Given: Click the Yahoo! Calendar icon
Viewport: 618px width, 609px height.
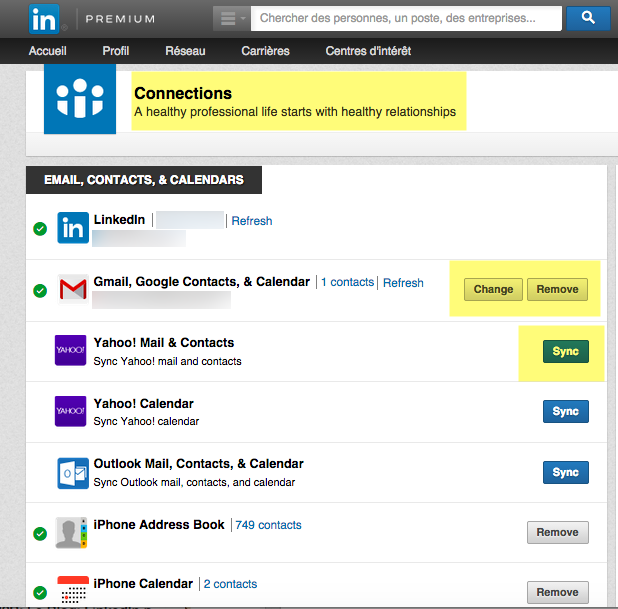Looking at the screenshot, I should point(71,411).
